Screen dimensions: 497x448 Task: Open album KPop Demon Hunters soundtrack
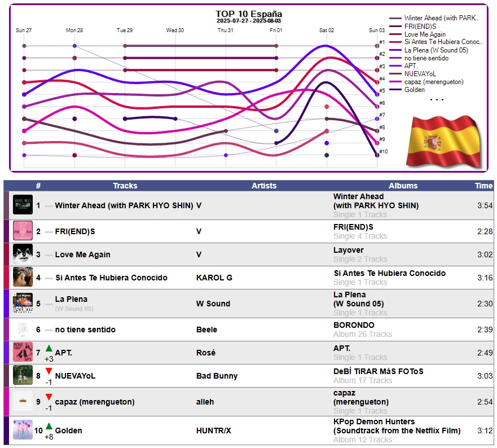pos(397,426)
